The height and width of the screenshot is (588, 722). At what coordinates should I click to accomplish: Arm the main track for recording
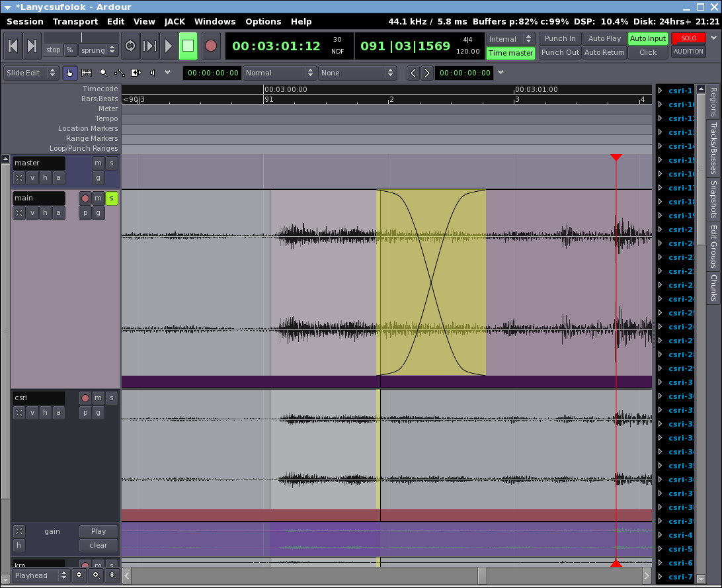[85, 198]
